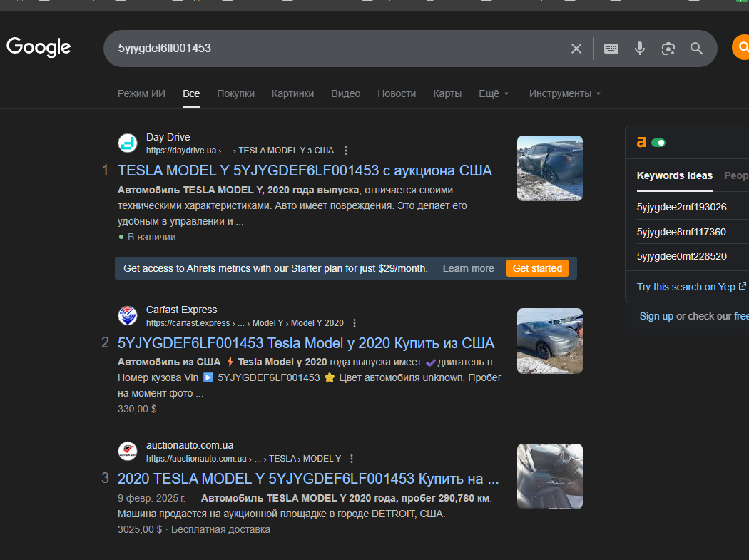Select keyword idea 5yjygdee2mf193026
This screenshot has width=749, height=560.
pyautogui.click(x=682, y=207)
